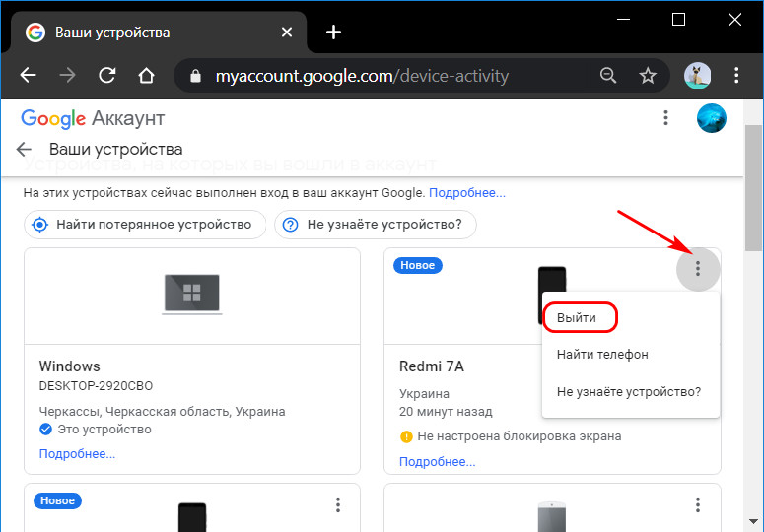Open the Google account profile picture
764x532 pixels.
click(712, 118)
